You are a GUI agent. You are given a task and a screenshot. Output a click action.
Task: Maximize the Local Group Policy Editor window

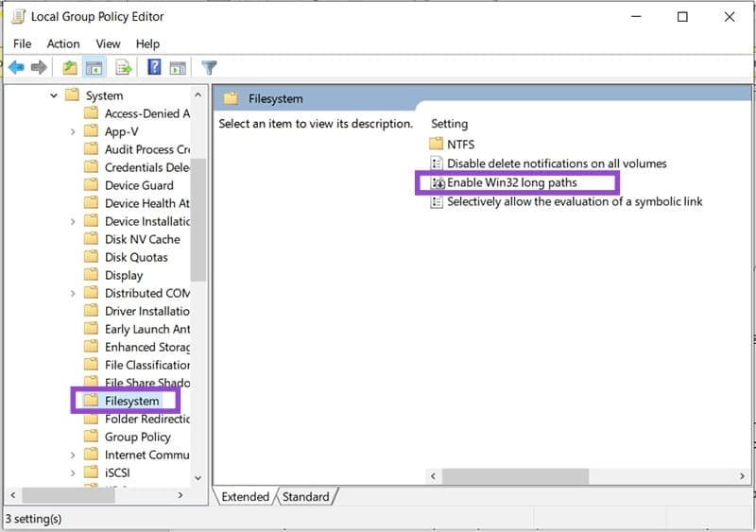click(682, 17)
